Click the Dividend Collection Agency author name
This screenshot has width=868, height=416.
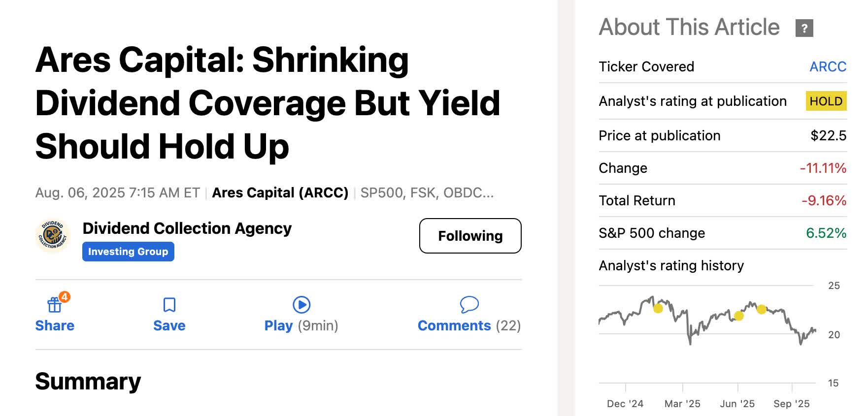187,228
